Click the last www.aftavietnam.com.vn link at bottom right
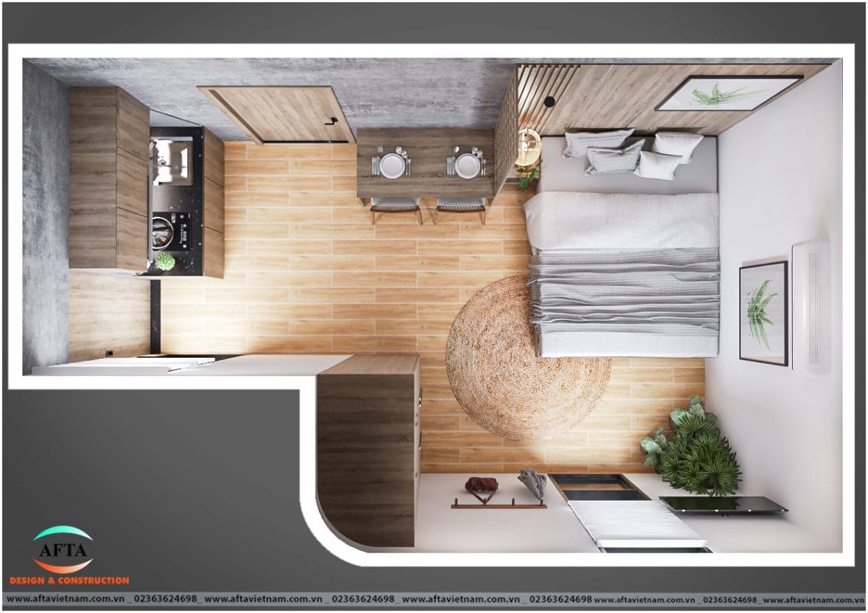Viewport: 868px width, 613px height. pos(814,600)
